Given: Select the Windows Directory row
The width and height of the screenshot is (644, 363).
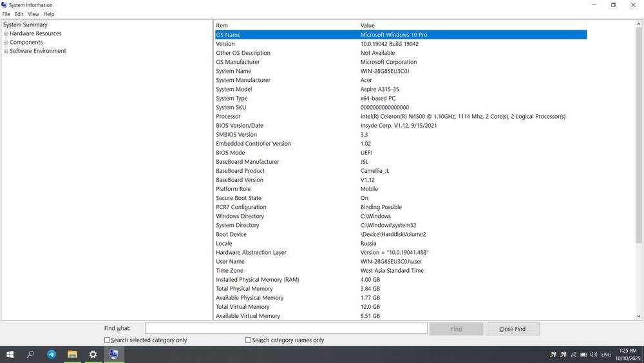Looking at the screenshot, I should (401, 216).
